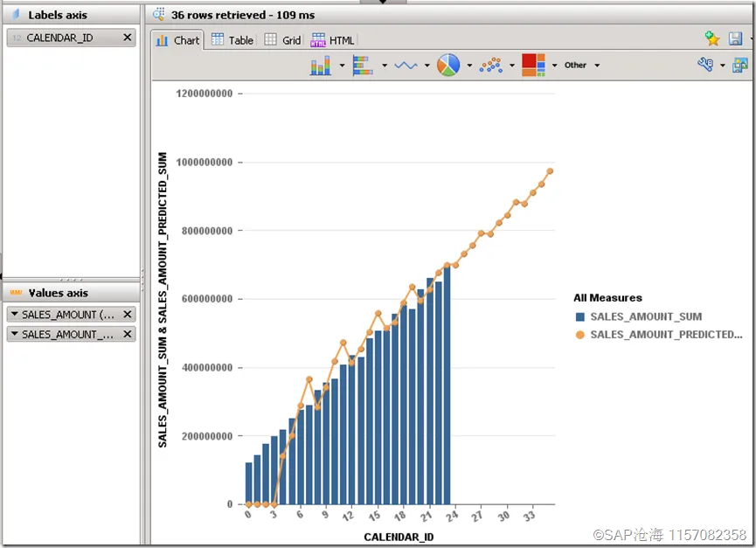Select the pie chart icon
Image resolution: width=756 pixels, height=548 pixels.
[x=447, y=65]
